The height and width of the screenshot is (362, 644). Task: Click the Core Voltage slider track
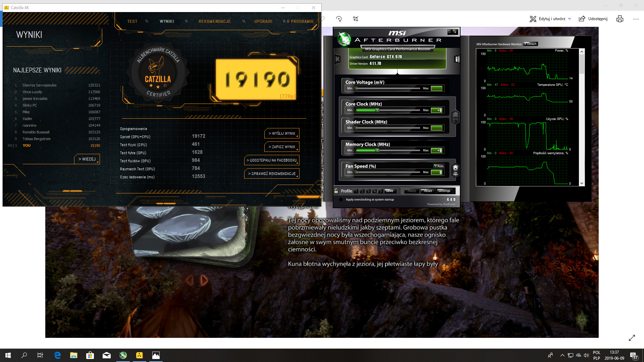388,88
